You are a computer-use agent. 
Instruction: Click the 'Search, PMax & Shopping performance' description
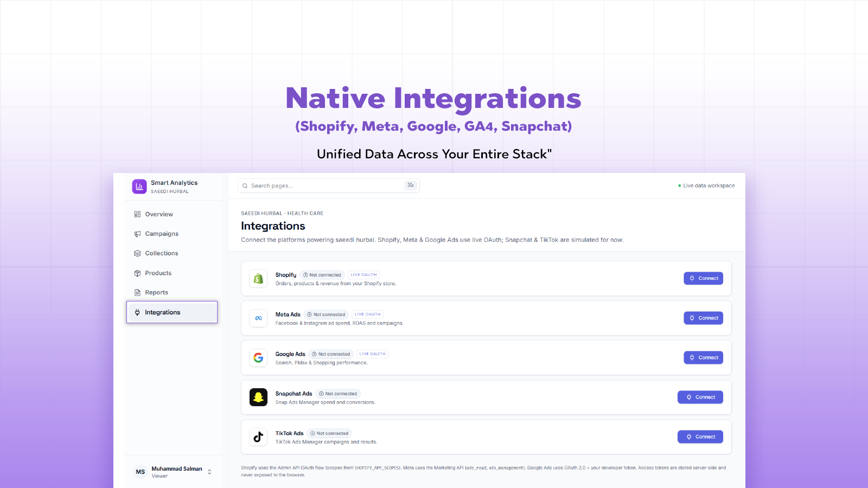pos(321,363)
